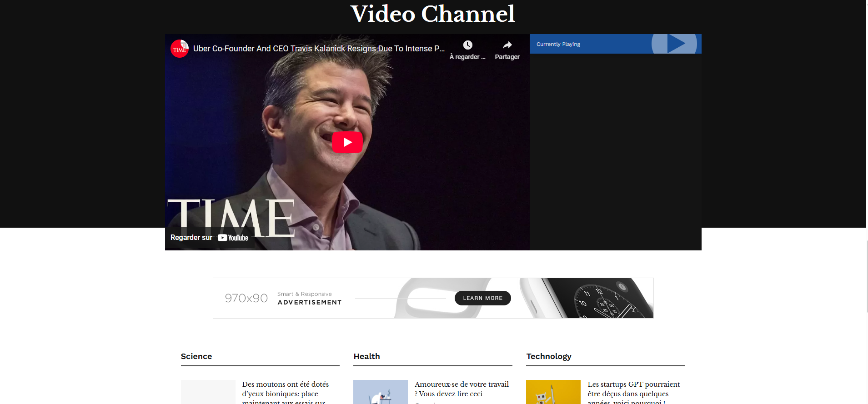This screenshot has width=868, height=404.
Task: Read the GPT startups article
Action: coord(634,393)
